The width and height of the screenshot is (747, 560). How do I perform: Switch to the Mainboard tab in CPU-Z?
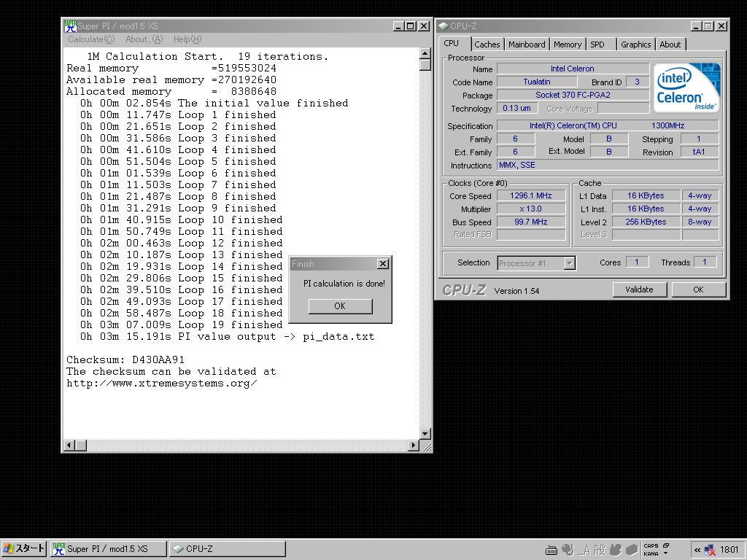point(527,44)
